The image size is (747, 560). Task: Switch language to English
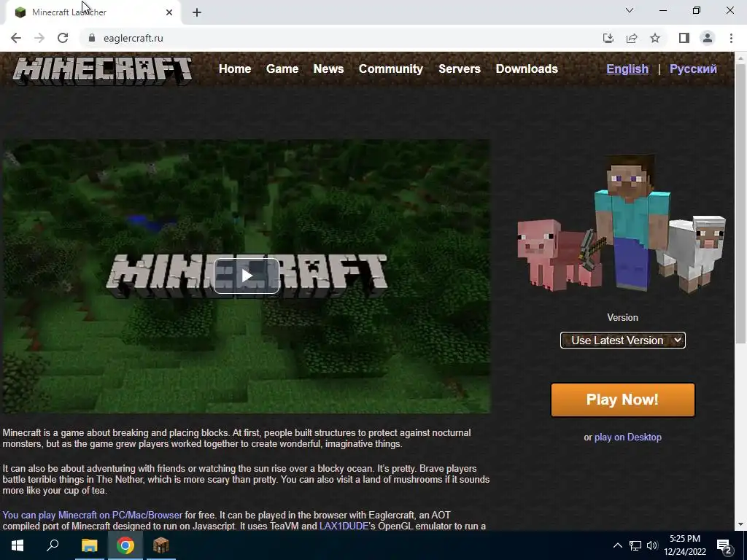tap(627, 69)
